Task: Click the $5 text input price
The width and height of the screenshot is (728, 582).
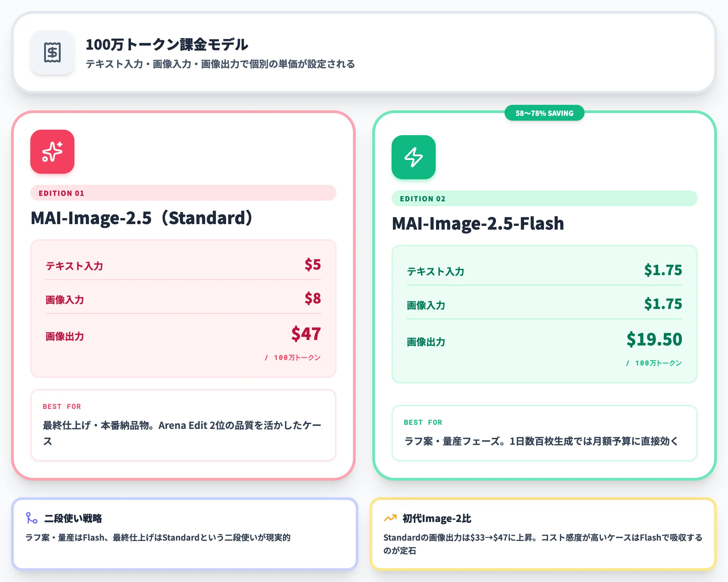Action: point(313,265)
